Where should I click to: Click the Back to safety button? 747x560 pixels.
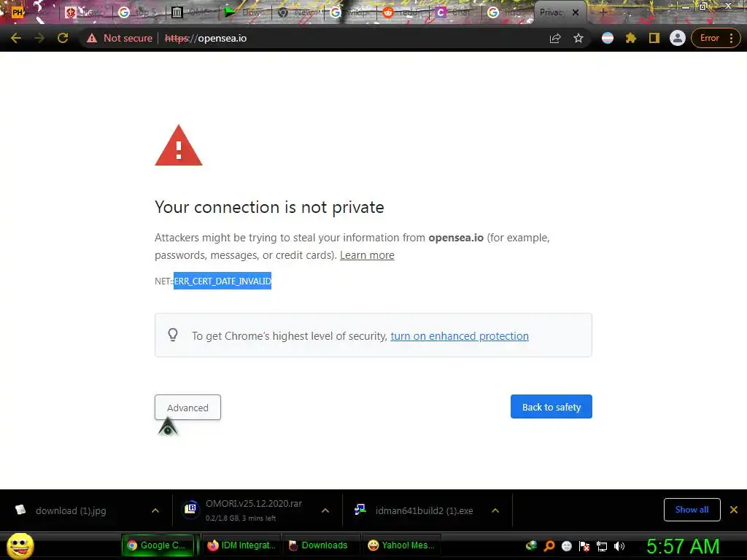pyautogui.click(x=551, y=407)
